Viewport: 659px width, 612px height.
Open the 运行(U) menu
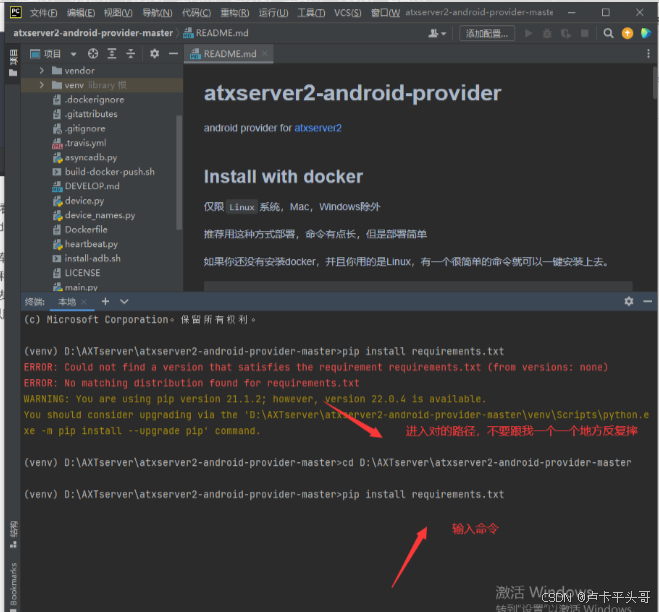(x=273, y=13)
